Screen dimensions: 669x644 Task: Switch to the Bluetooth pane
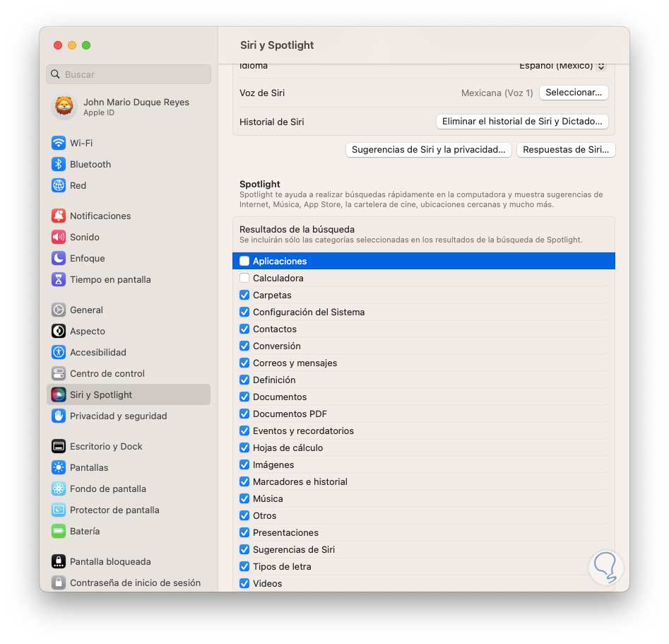[129, 164]
